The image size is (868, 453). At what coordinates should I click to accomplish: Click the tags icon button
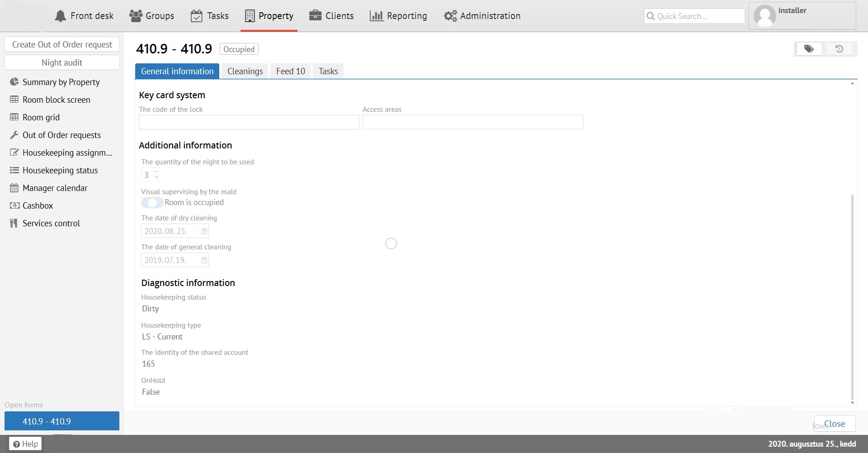(809, 49)
